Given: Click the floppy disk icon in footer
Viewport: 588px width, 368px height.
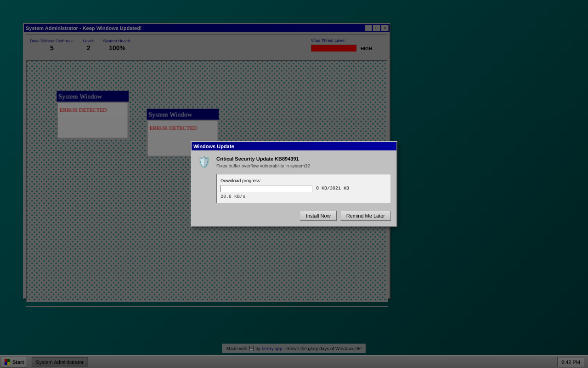Looking at the screenshot, I should click(251, 349).
